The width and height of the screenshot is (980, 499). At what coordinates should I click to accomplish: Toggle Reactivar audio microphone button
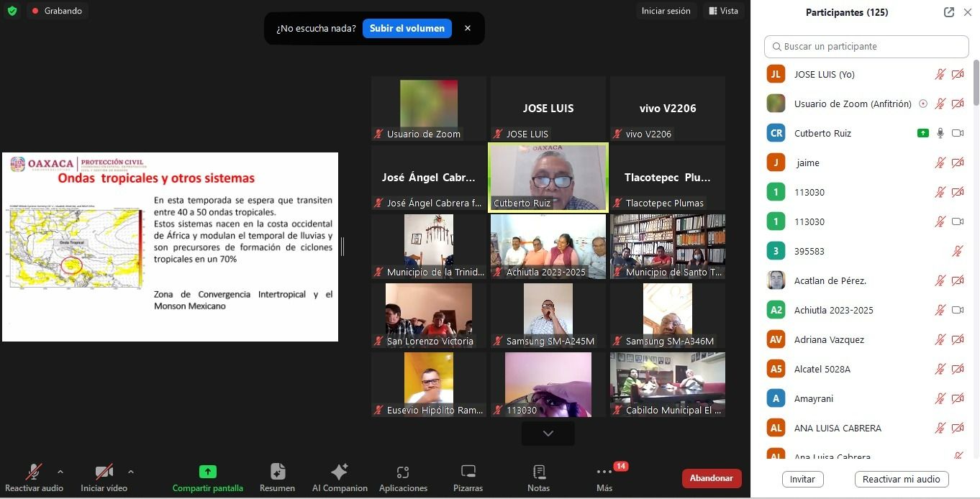[x=34, y=472]
